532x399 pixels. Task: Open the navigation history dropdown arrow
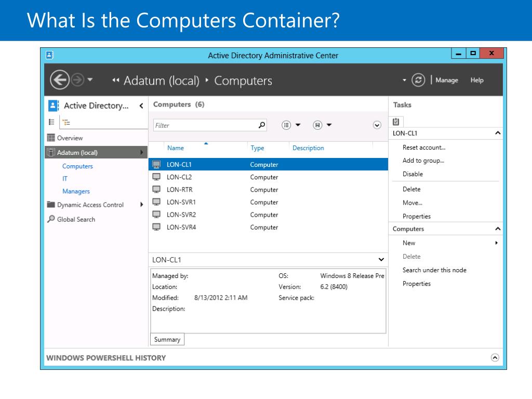[90, 79]
